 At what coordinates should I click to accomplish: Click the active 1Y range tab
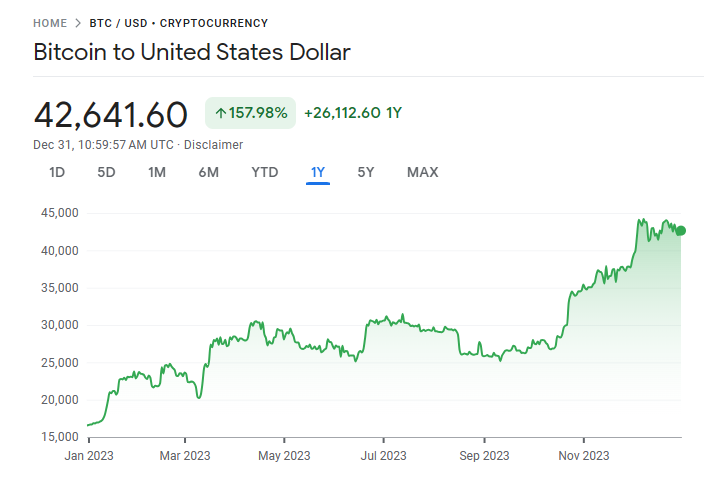[318, 172]
